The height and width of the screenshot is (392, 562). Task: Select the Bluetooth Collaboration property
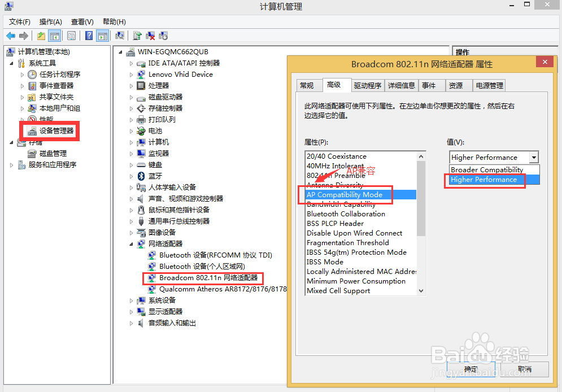[361, 214]
